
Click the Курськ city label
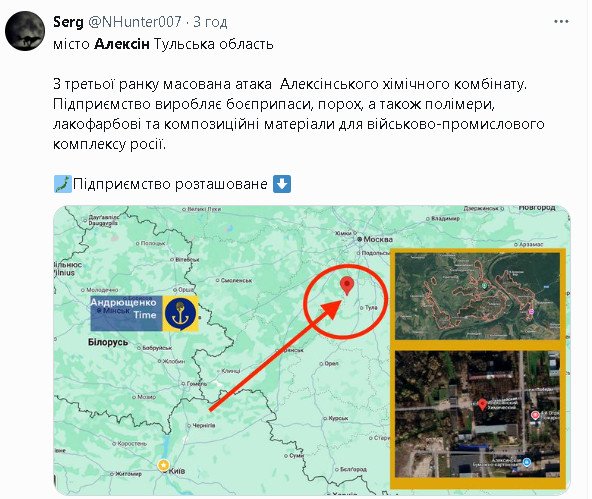pyautogui.click(x=336, y=418)
